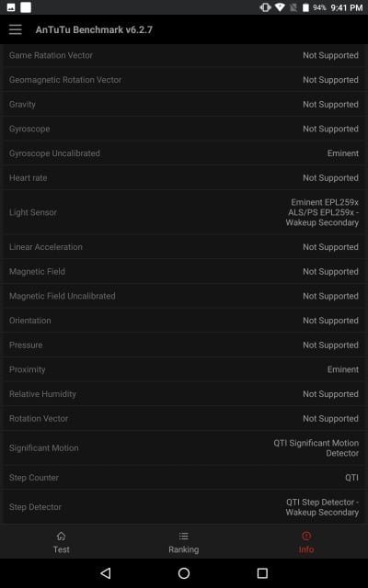This screenshot has height=588, width=368.
Task: Select the Light Sensor row
Action: click(184, 212)
